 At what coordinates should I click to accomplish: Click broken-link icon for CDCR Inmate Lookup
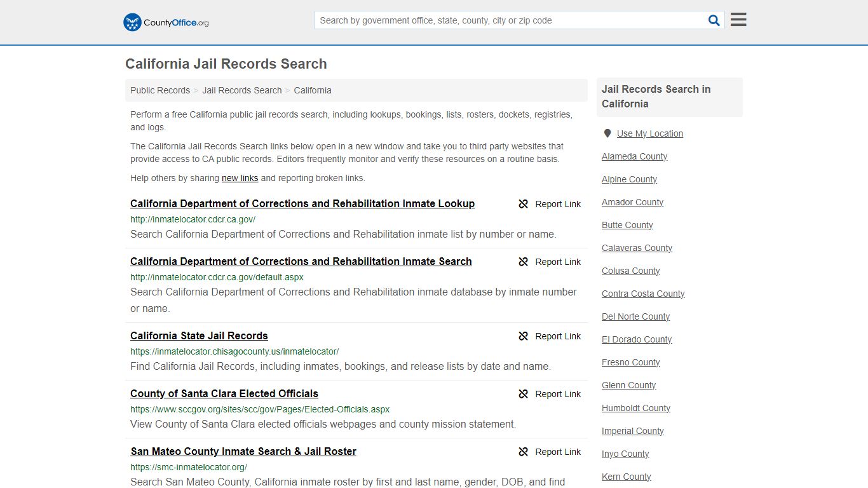pyautogui.click(x=524, y=204)
